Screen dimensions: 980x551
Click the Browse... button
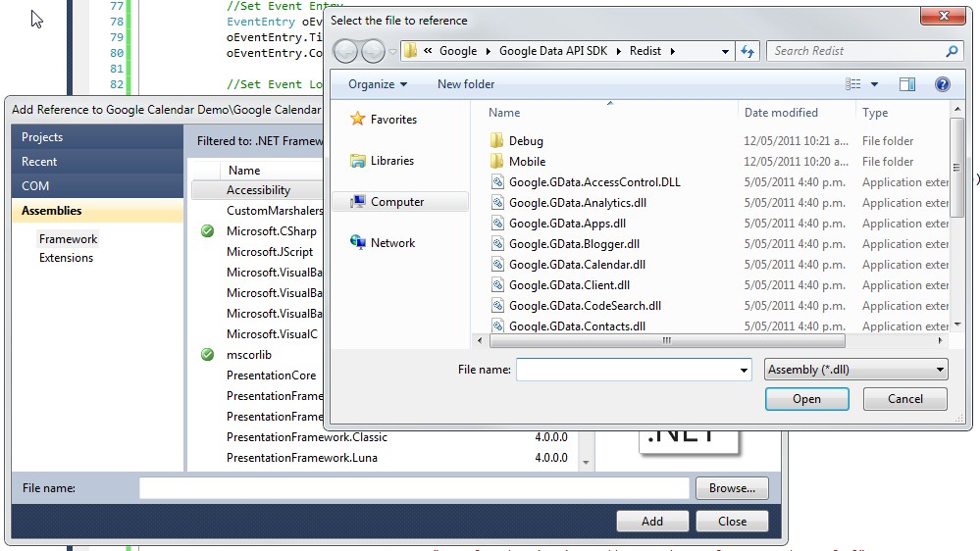tap(732, 488)
